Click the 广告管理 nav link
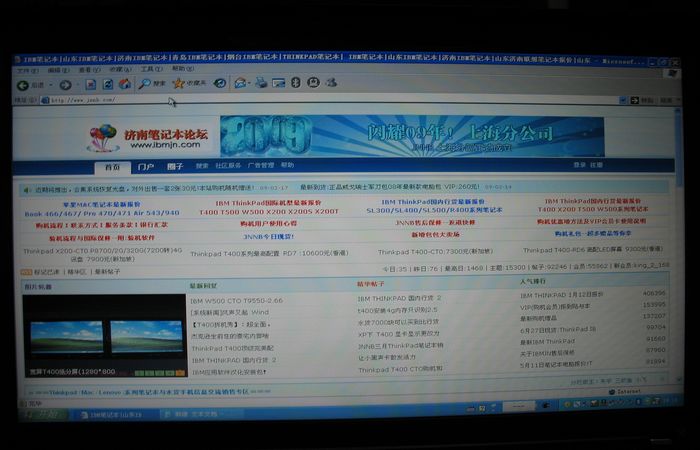The height and width of the screenshot is (450, 700). pos(261,165)
